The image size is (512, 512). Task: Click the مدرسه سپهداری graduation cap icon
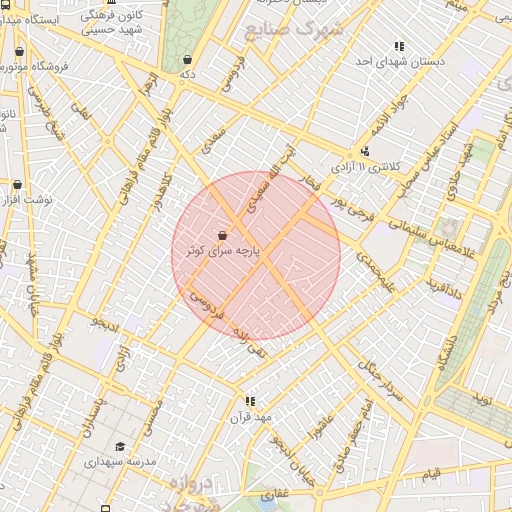pos(120,447)
